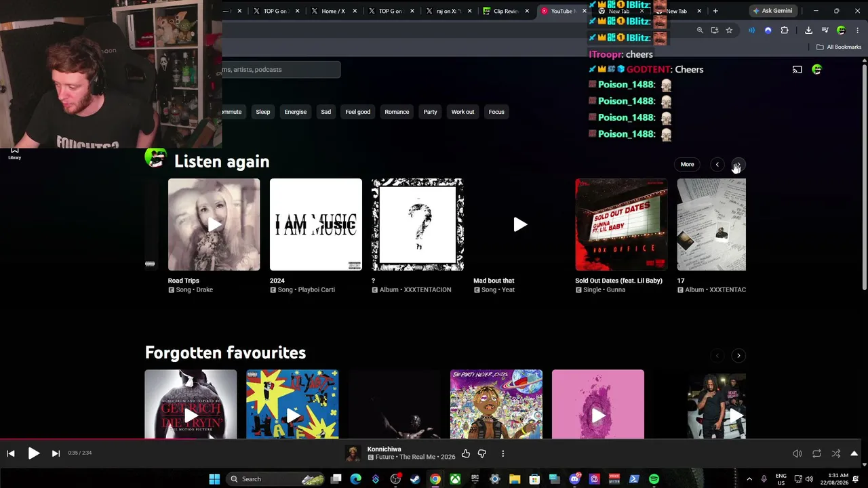Open The Party Never Ends album cover
The image size is (868, 488).
tap(496, 404)
